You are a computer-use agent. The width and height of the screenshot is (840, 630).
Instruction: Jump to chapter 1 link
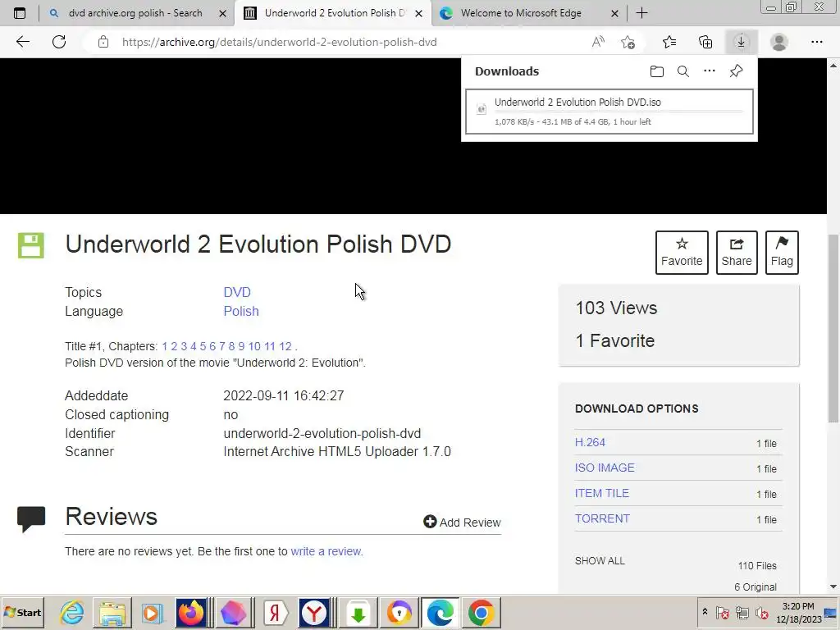tap(164, 346)
